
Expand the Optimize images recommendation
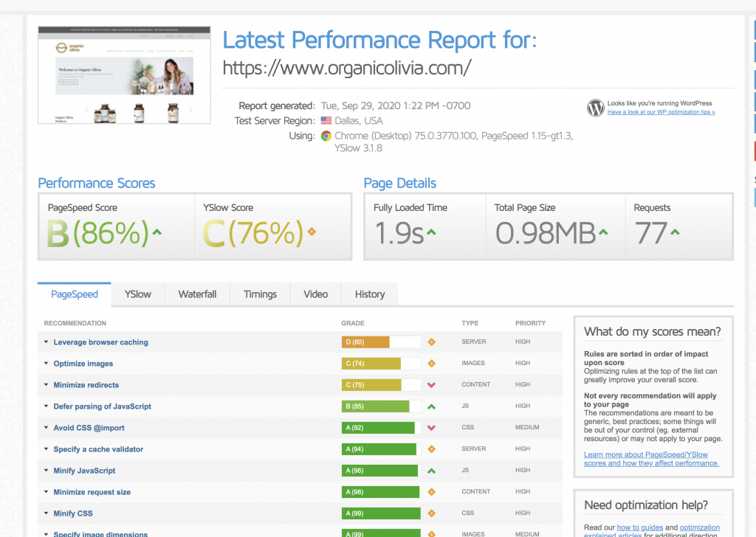[x=83, y=364]
